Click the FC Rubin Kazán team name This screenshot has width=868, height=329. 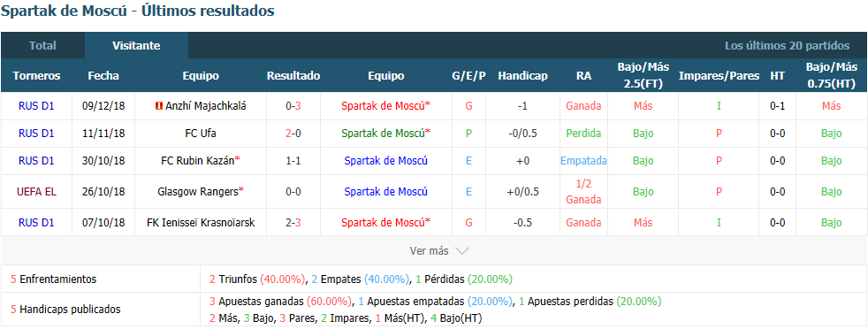(x=198, y=161)
